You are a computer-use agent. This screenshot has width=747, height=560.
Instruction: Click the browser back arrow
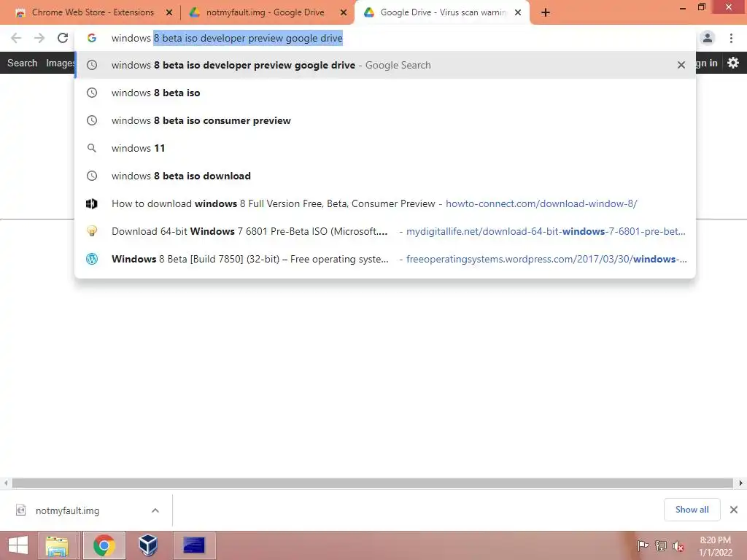16,38
